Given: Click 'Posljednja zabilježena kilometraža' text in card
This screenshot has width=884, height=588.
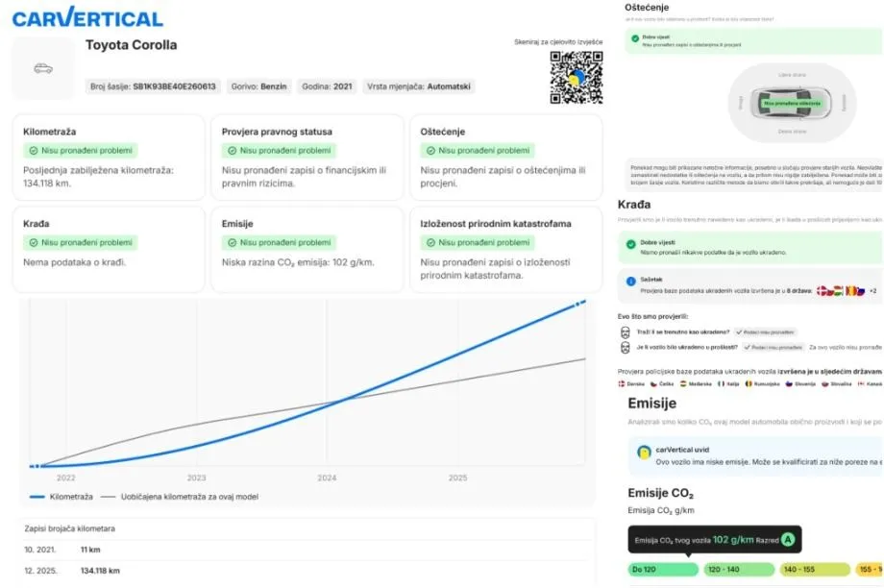Looking at the screenshot, I should (98, 177).
